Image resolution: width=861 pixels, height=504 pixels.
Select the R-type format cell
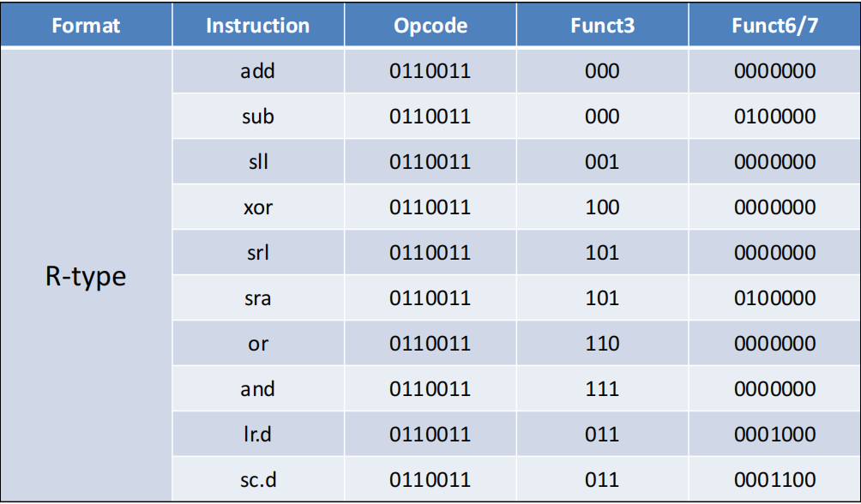pos(87,275)
